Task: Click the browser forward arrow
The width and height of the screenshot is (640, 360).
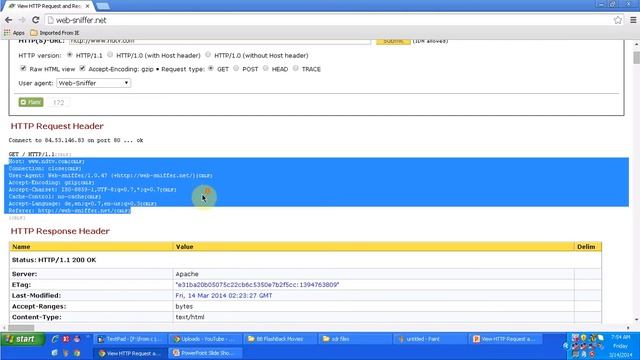Action: [22, 20]
